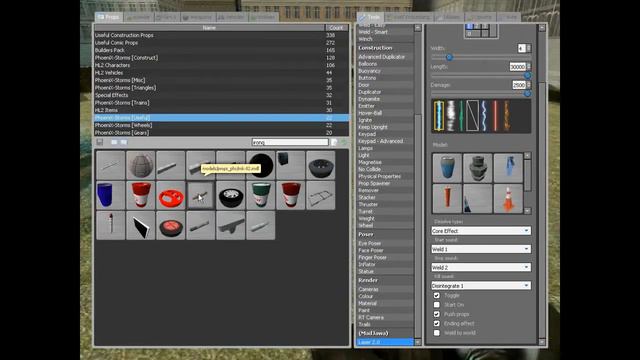The image size is (640, 360).
Task: Open the HL2 Vehicles prop category
Action: pos(222,73)
